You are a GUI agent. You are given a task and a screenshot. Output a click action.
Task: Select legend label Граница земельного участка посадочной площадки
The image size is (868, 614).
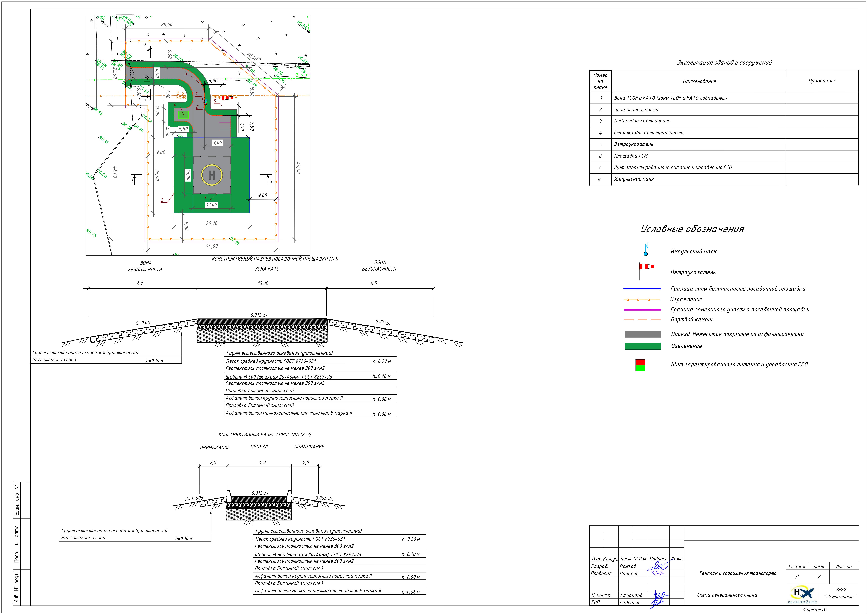[740, 310]
